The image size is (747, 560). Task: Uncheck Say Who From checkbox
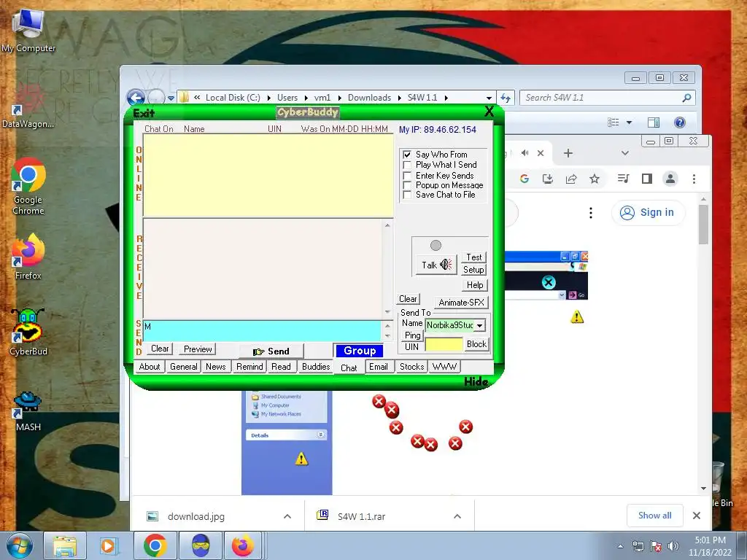pos(407,155)
